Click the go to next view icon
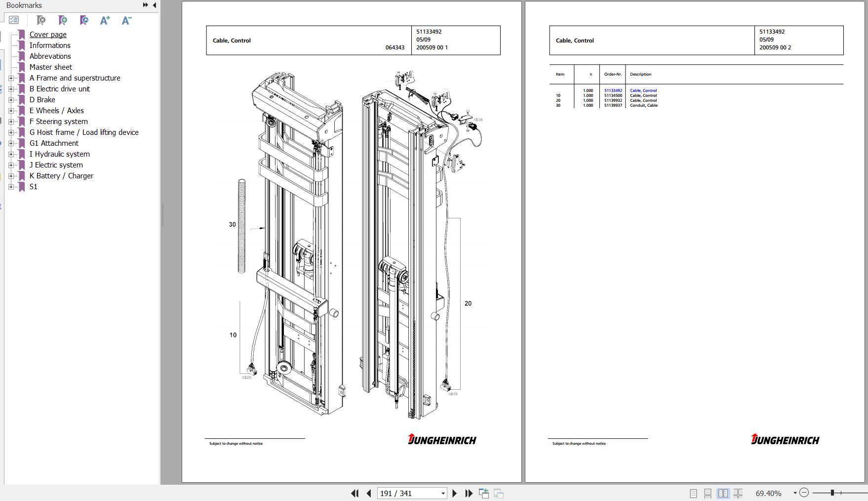The height and width of the screenshot is (501, 868). coord(499,493)
